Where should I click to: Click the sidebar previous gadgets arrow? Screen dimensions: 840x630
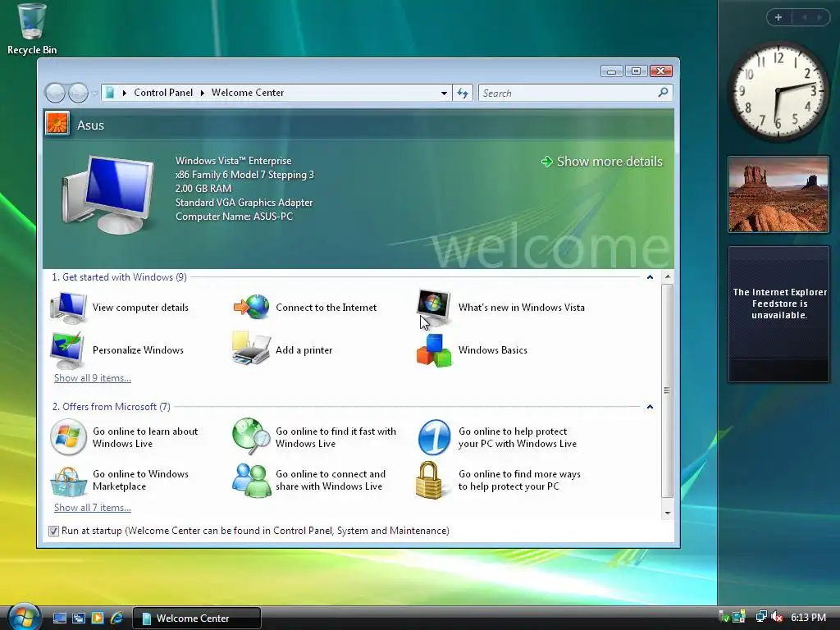(x=804, y=17)
